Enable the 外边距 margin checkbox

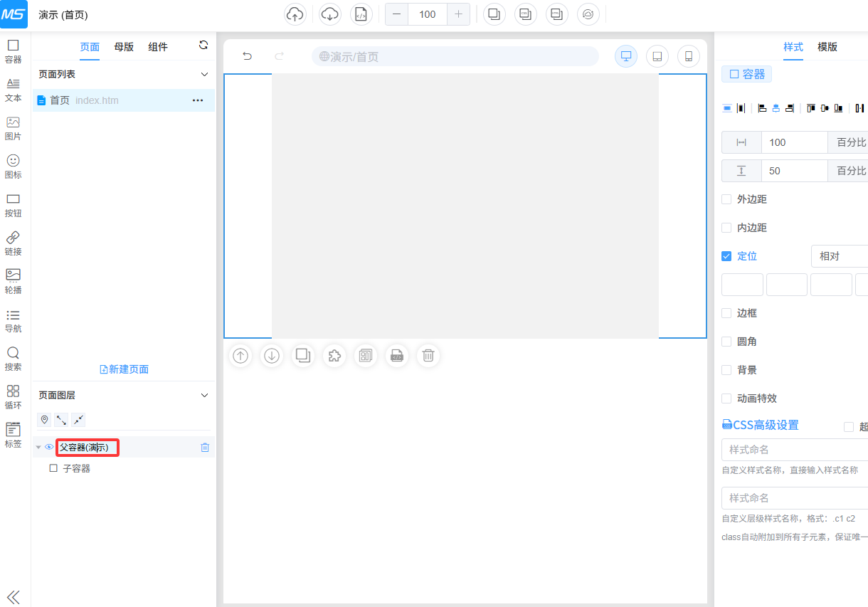pyautogui.click(x=726, y=199)
